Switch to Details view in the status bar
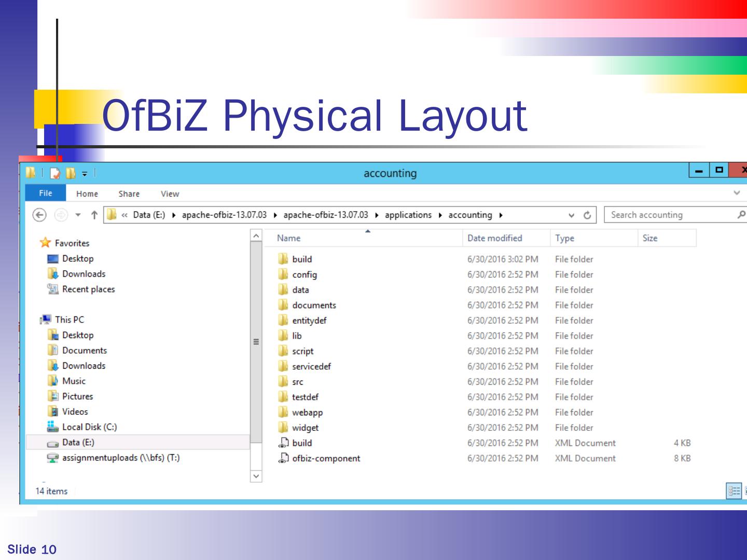The height and width of the screenshot is (560, 747). pos(734,491)
